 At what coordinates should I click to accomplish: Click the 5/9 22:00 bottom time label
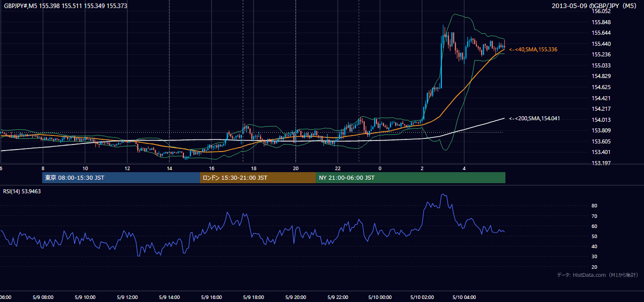(338, 297)
